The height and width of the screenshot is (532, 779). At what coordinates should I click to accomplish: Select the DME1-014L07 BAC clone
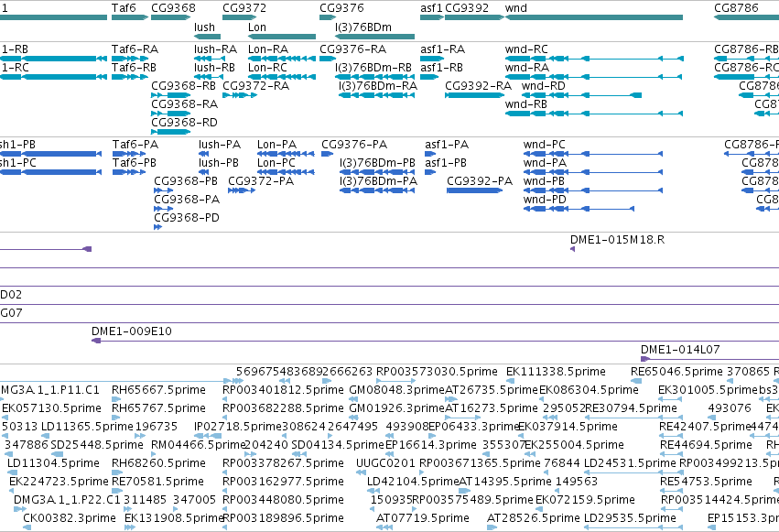click(x=710, y=359)
